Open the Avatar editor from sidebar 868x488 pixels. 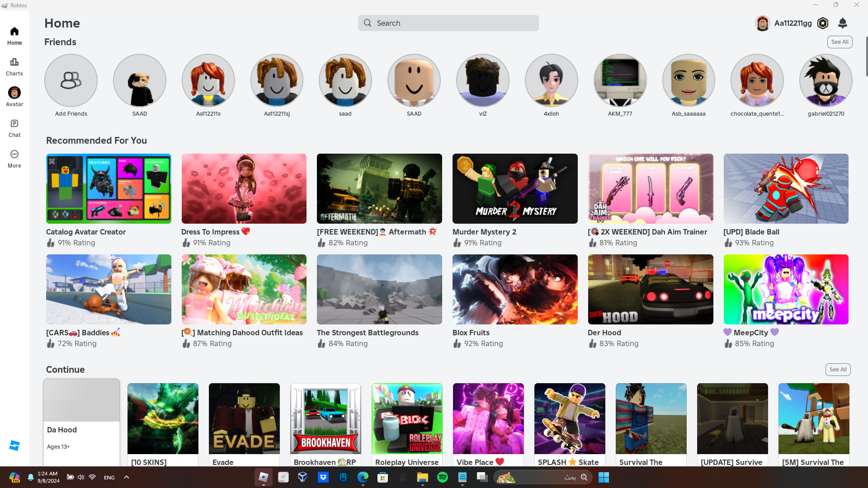point(14,97)
